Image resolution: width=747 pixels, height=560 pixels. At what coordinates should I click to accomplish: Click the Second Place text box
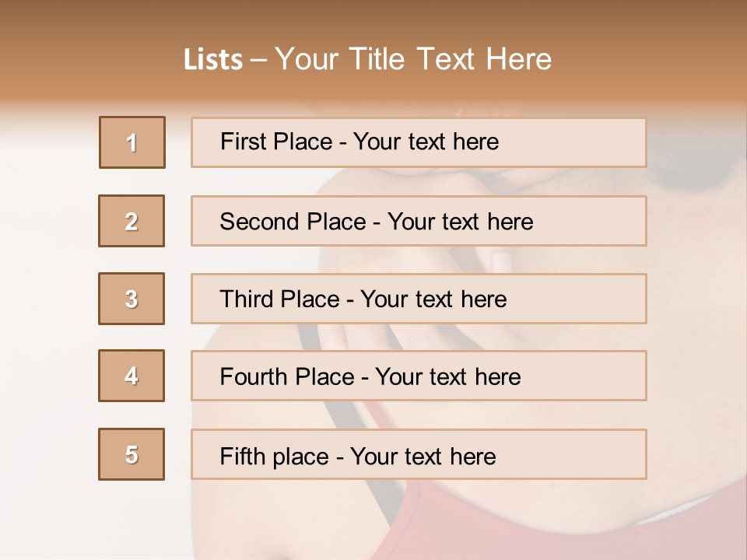419,221
